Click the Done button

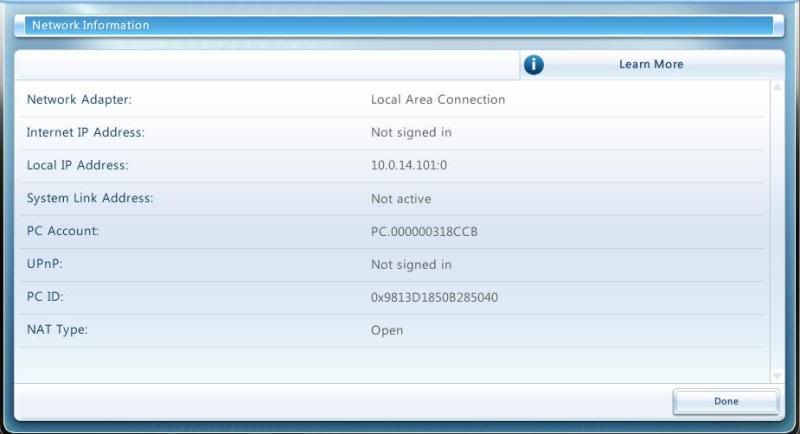coord(726,401)
